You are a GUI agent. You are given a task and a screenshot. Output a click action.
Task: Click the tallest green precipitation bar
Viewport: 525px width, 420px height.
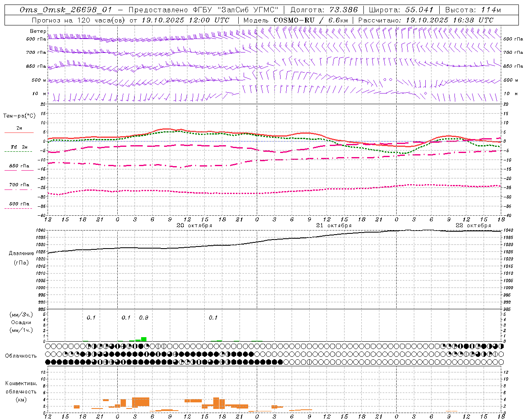(x=144, y=339)
